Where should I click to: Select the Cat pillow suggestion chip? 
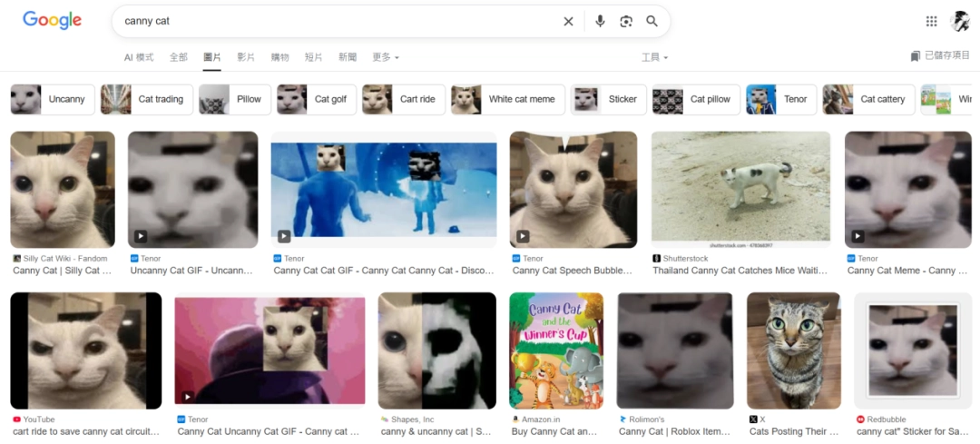pyautogui.click(x=696, y=99)
